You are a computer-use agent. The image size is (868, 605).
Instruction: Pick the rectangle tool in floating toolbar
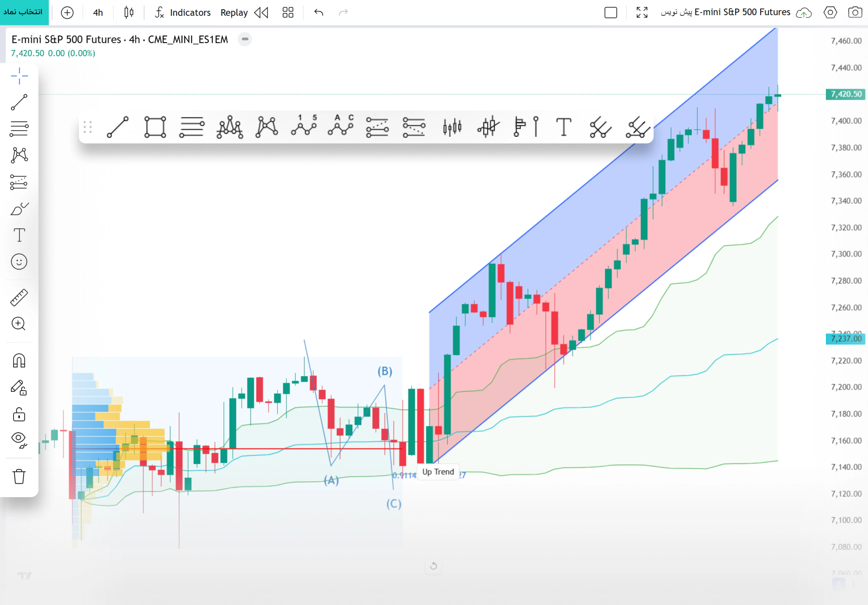(x=155, y=127)
